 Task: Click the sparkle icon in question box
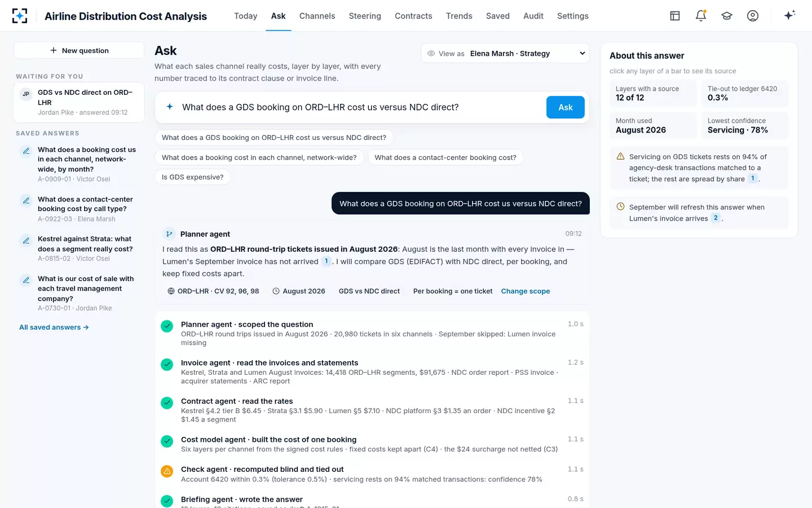pos(170,107)
